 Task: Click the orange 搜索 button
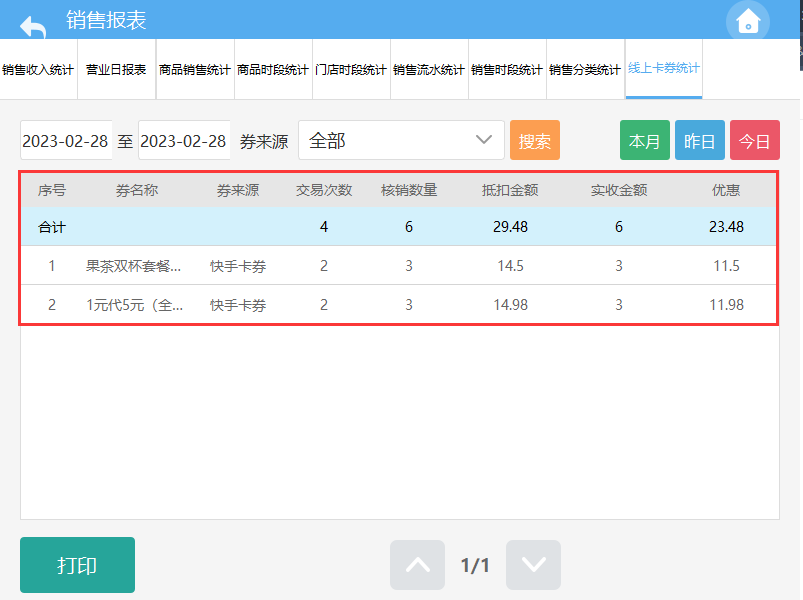tap(535, 141)
